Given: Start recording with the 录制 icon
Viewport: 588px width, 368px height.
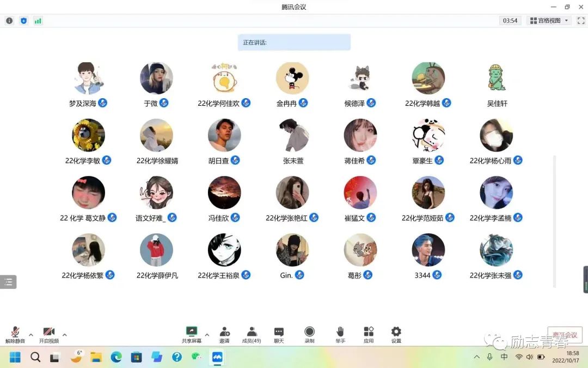Looking at the screenshot, I should click(x=309, y=332).
